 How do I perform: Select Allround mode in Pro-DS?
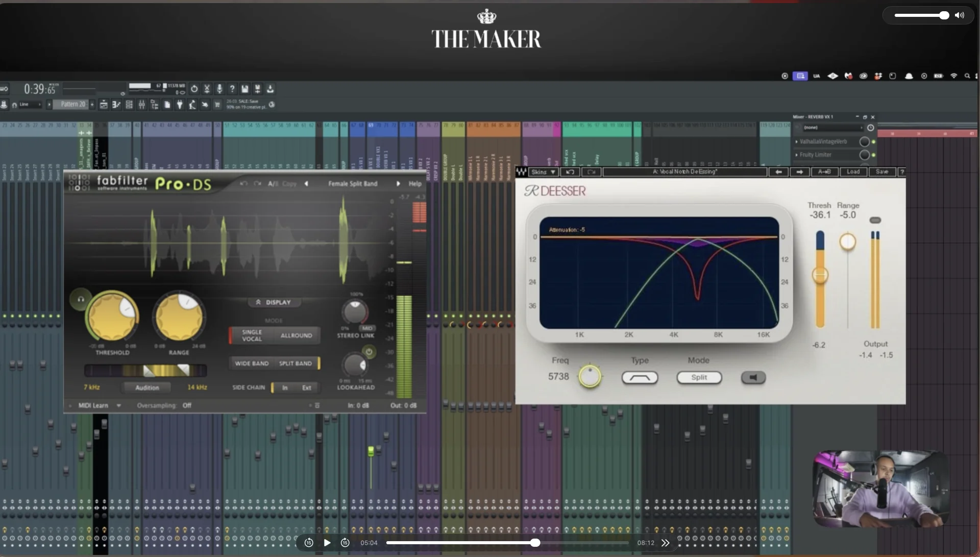(296, 335)
